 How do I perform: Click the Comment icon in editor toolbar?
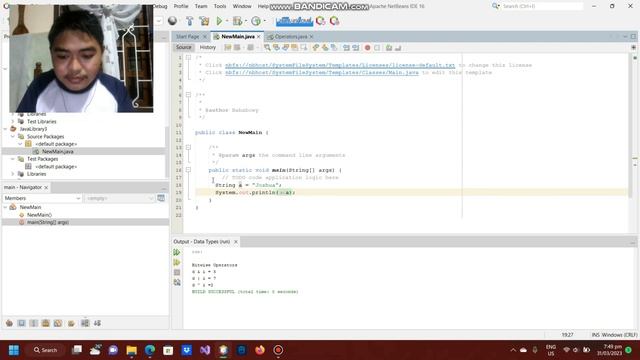click(389, 48)
